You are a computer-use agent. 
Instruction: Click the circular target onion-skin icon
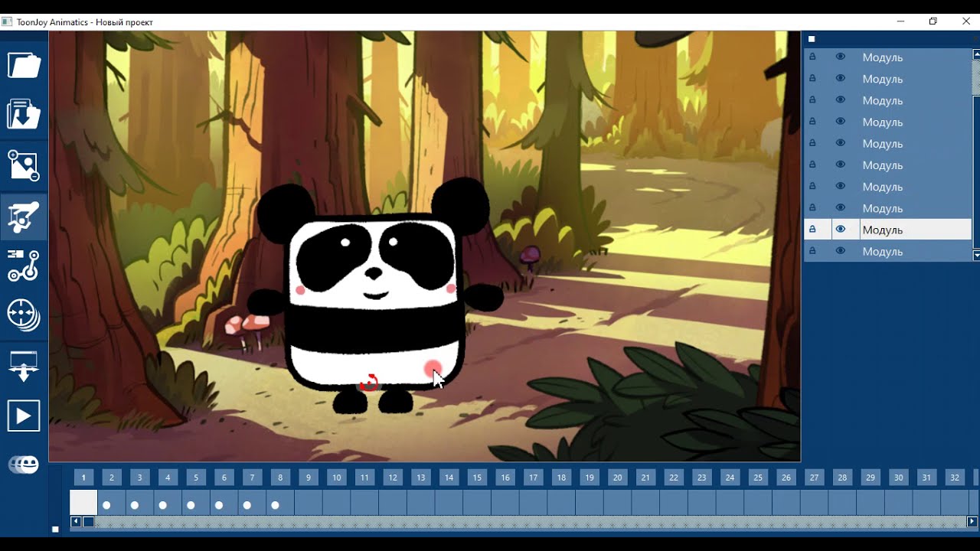pyautogui.click(x=24, y=315)
